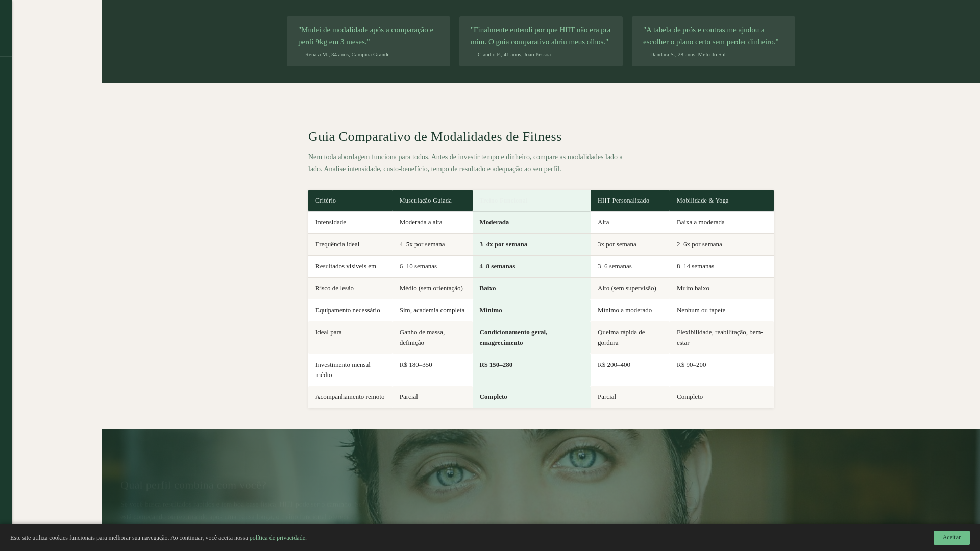Click the highlighted R$ 150–280 price cell
The width and height of the screenshot is (980, 551).
pos(496,365)
